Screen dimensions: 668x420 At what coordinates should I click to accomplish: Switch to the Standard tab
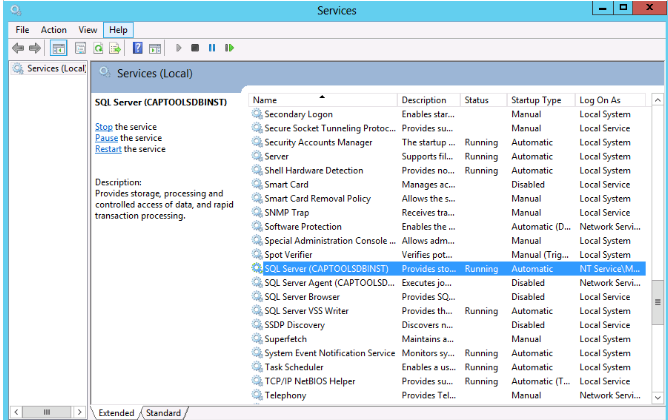164,413
